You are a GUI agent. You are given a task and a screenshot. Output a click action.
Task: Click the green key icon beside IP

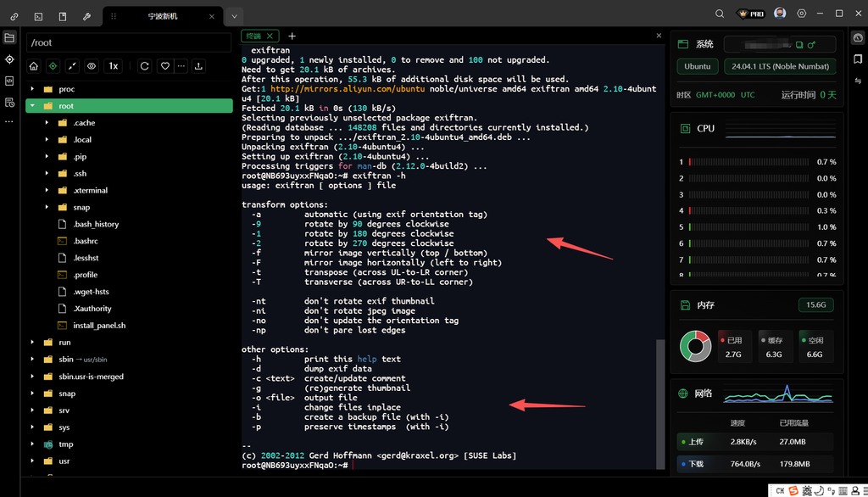click(x=811, y=45)
